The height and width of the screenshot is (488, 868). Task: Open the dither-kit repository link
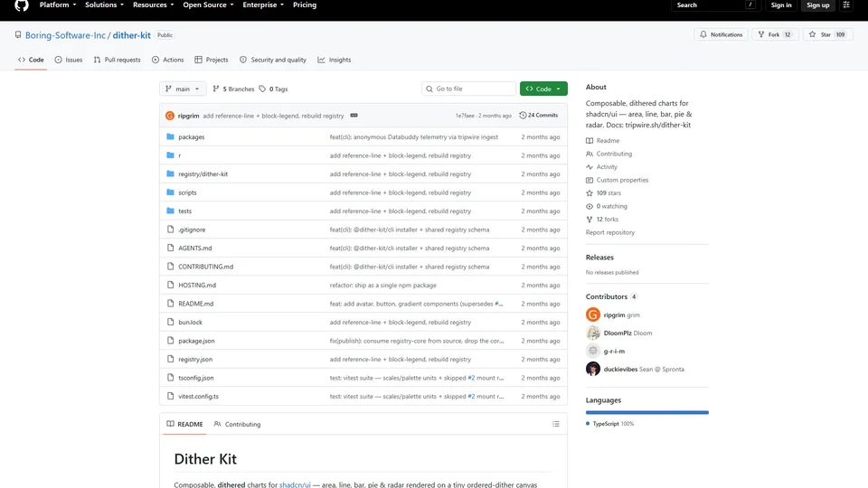[x=132, y=35]
